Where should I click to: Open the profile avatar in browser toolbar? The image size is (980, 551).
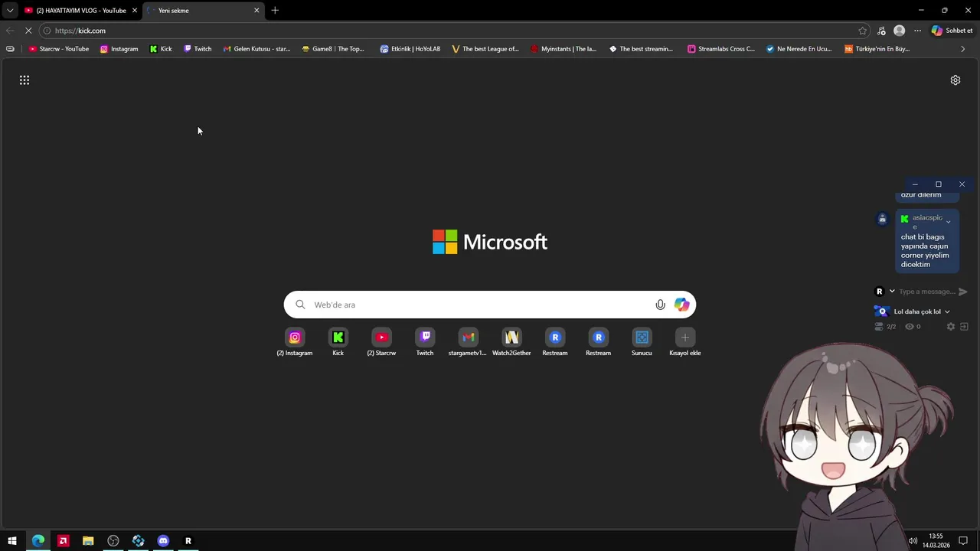coord(900,31)
